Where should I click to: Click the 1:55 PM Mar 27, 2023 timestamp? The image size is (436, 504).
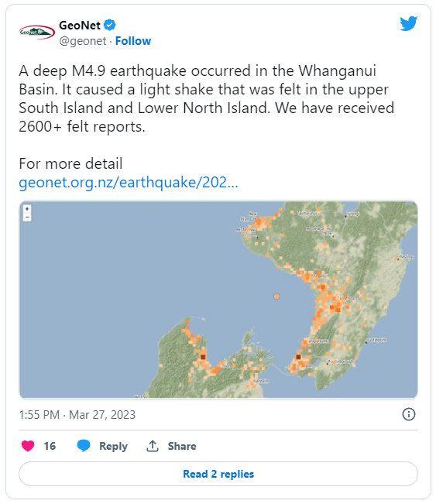[x=77, y=415]
